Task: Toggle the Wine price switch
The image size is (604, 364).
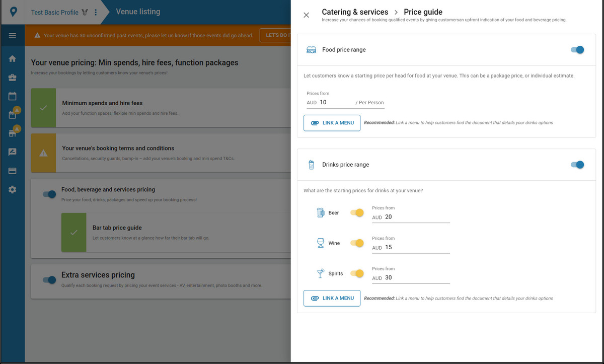Action: 357,243
